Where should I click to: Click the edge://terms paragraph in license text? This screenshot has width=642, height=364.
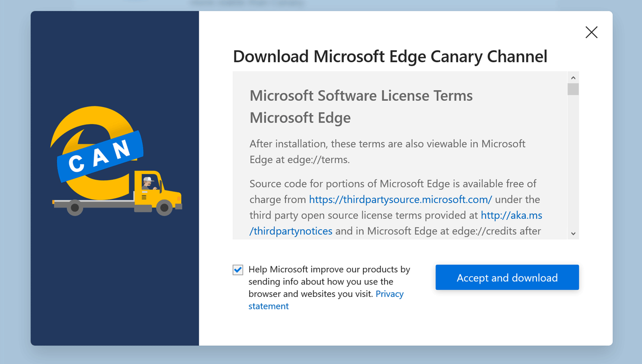pos(387,152)
